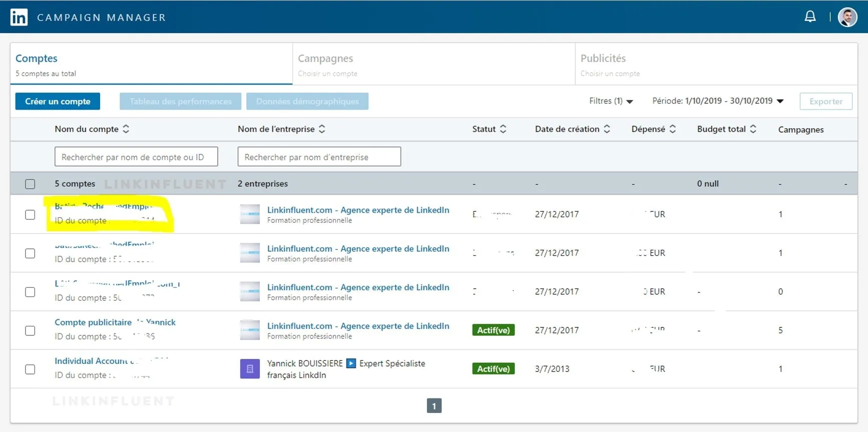
Task: Sort by Dépensé arrows
Action: [x=673, y=129]
